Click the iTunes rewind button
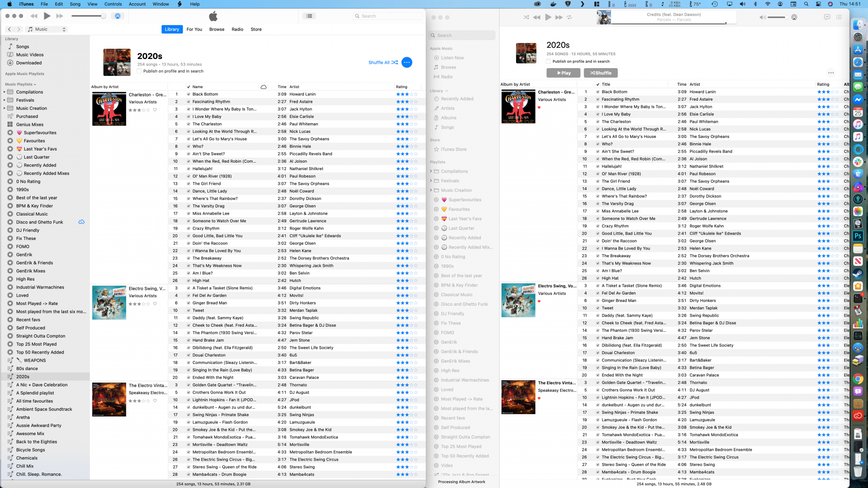Screen dimensions: 868x488 click(34, 16)
